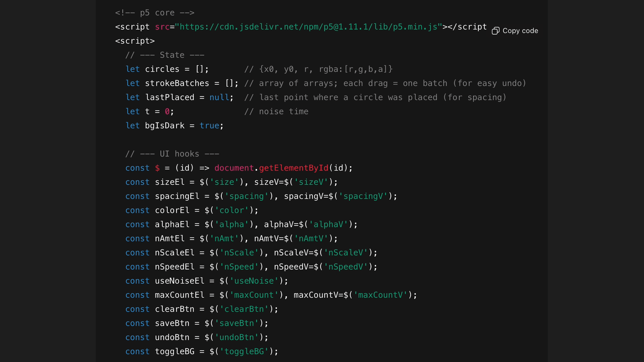The image size is (644, 362).
Task: Click the 'circles' variable declaration
Action: 162,69
